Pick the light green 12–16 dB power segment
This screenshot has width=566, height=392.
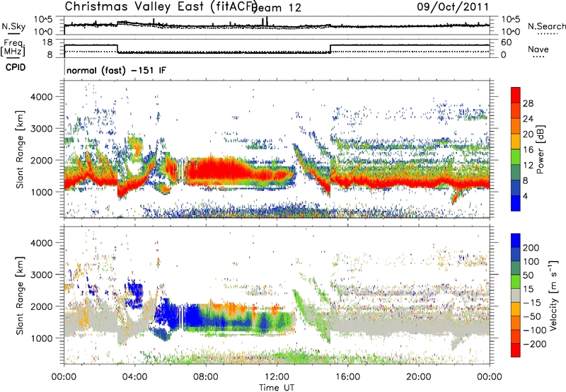[516, 156]
